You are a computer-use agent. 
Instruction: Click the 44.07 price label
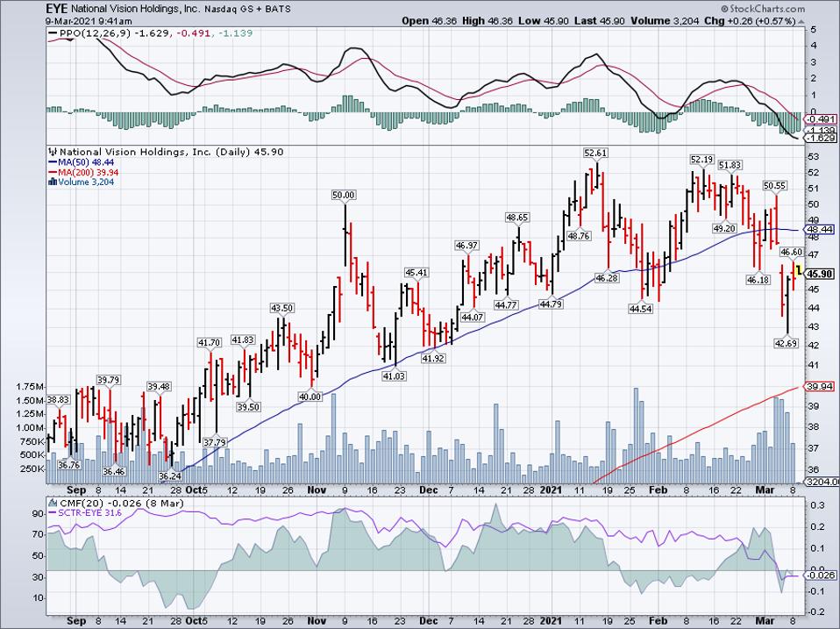[473, 317]
